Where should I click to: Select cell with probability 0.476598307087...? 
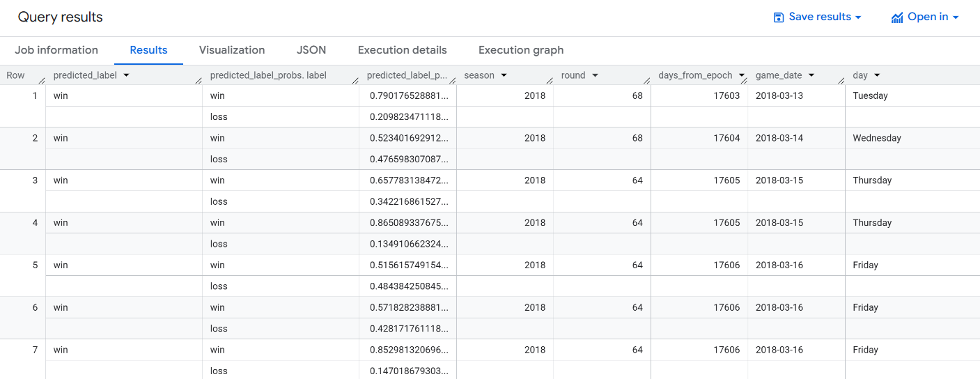[407, 159]
